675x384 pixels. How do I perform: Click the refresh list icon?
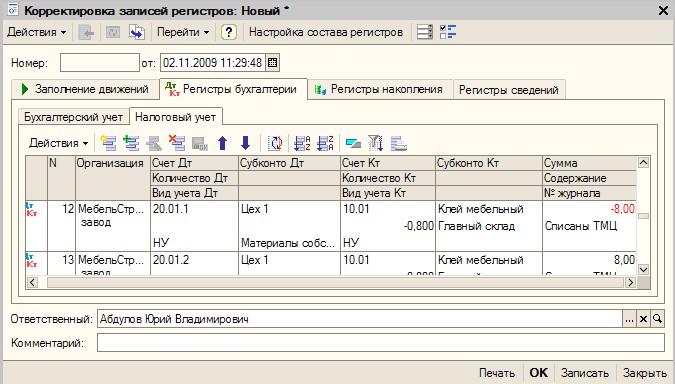pos(275,143)
